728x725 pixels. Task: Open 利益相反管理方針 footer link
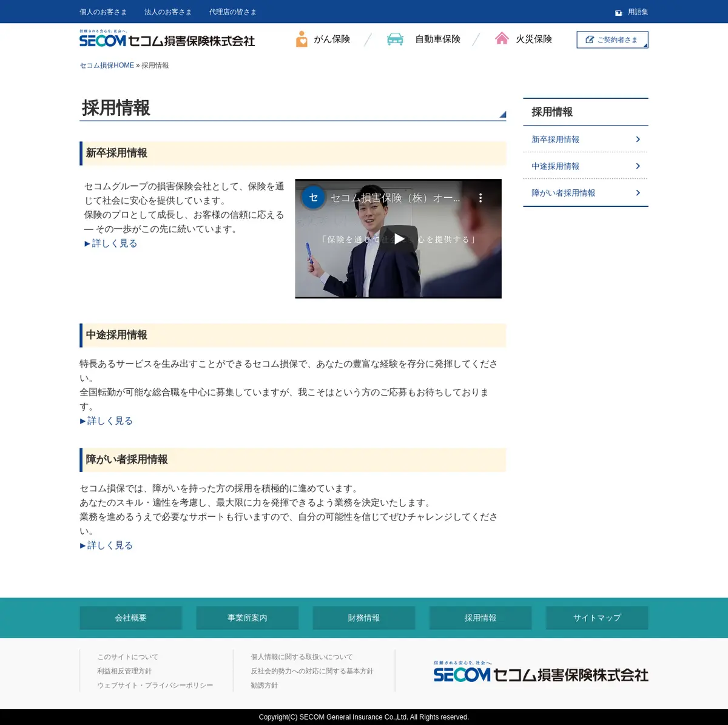124,671
